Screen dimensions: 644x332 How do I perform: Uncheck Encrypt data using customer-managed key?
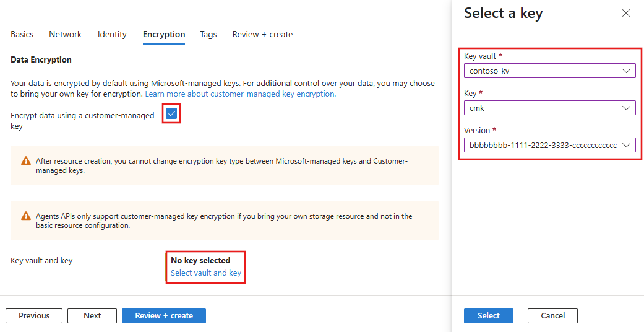click(171, 114)
